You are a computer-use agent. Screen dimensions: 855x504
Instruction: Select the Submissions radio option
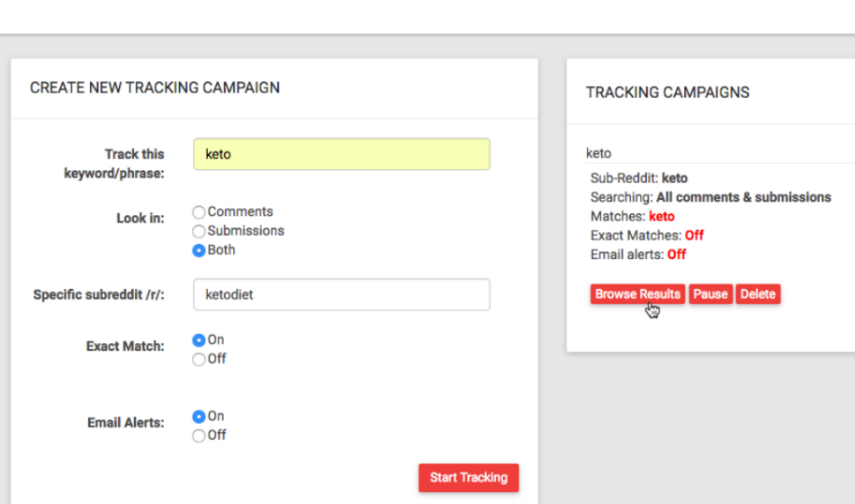coord(199,231)
